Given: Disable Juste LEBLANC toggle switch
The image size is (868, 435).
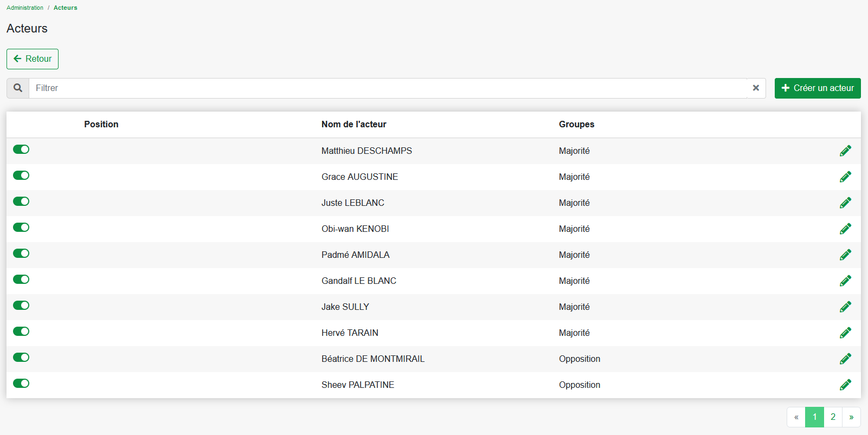Looking at the screenshot, I should [21, 202].
